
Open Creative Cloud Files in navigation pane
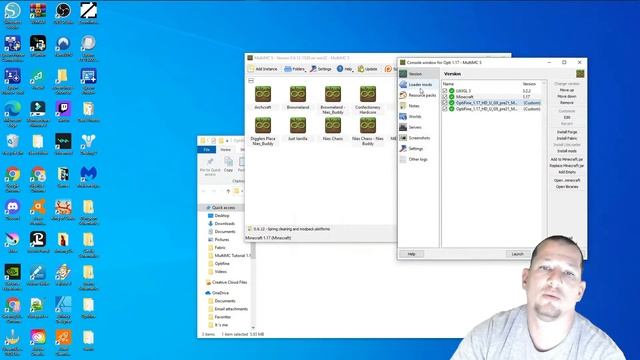pos(227,282)
